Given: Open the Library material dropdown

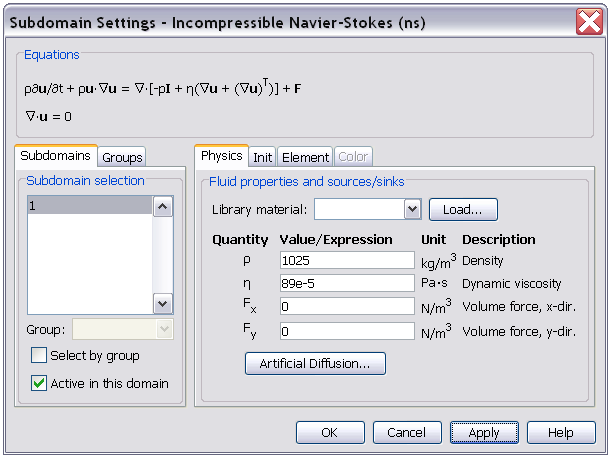Looking at the screenshot, I should click(x=412, y=209).
